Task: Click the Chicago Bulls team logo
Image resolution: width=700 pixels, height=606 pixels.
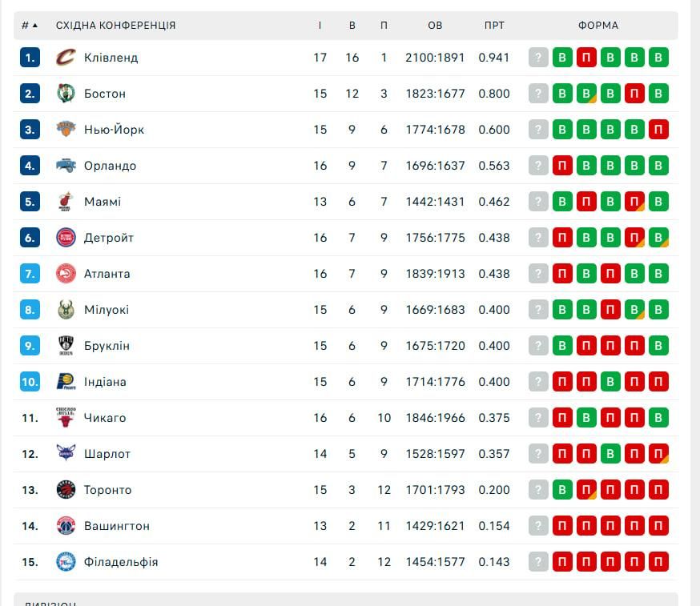Action: pos(66,418)
